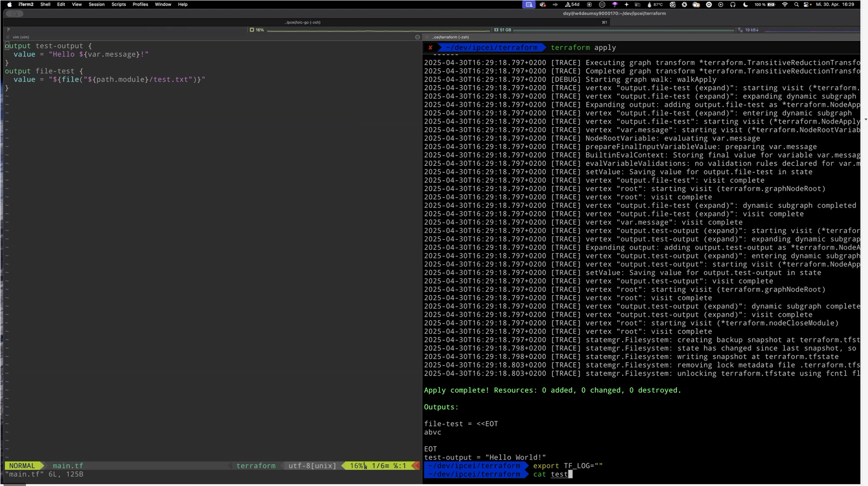The width and height of the screenshot is (868, 486).
Task: Toggle the Focus moon icon
Action: click(x=745, y=4)
